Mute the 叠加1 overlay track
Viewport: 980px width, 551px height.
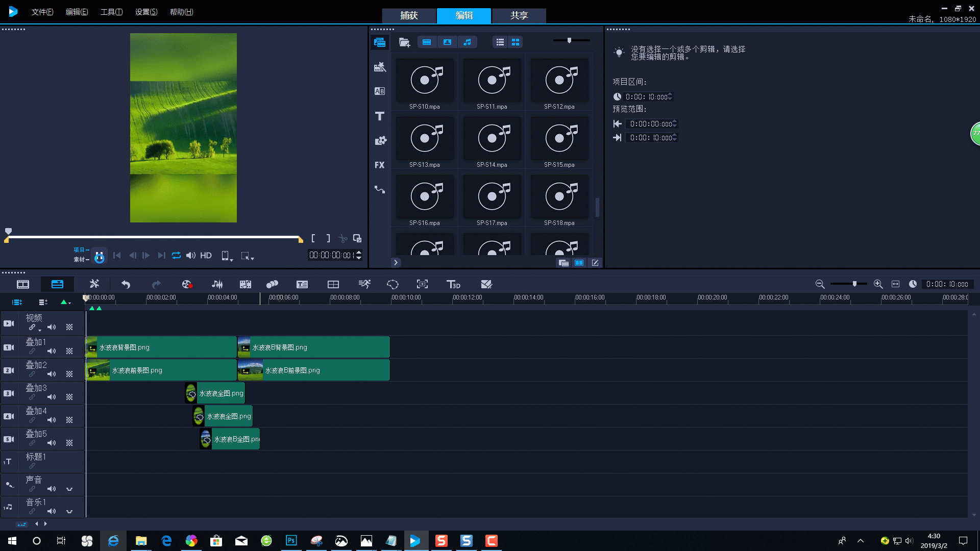(52, 351)
